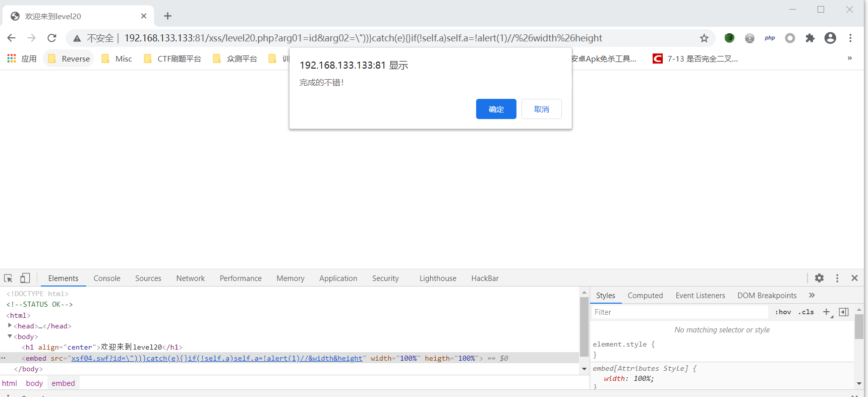
Task: Open DevTools three-dot customize menu
Action: [837, 278]
